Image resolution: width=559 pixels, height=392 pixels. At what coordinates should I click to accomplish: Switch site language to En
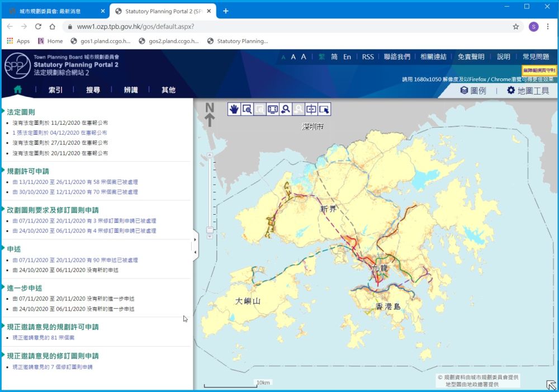point(347,56)
